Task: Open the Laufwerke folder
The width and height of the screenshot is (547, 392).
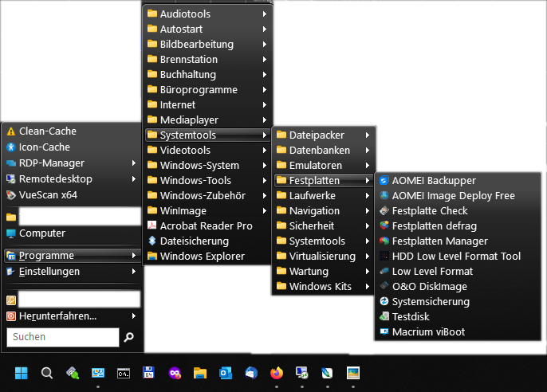Action: pos(324,196)
